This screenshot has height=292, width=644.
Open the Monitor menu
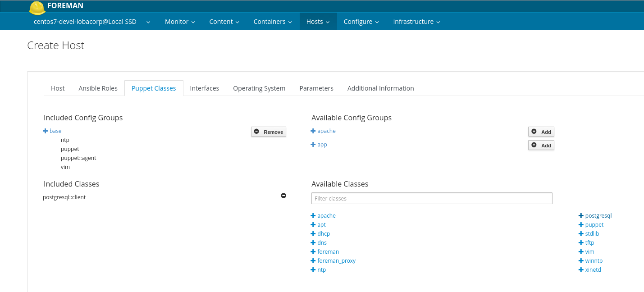click(x=180, y=22)
